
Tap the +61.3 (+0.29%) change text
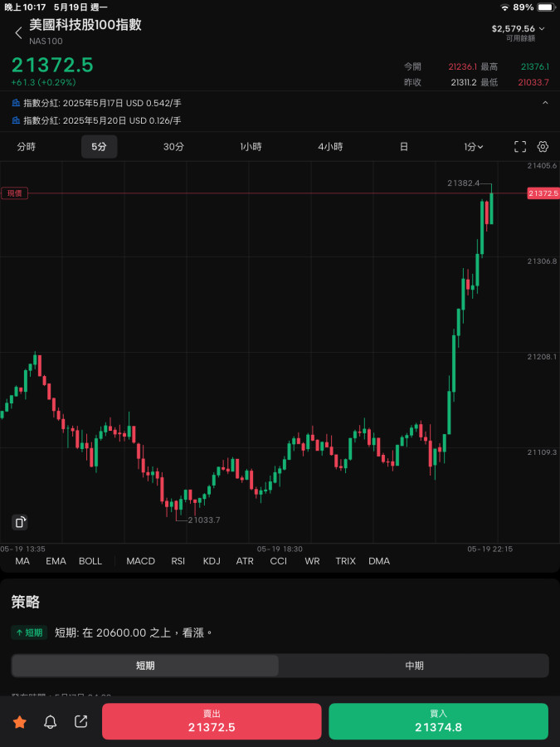click(x=44, y=82)
